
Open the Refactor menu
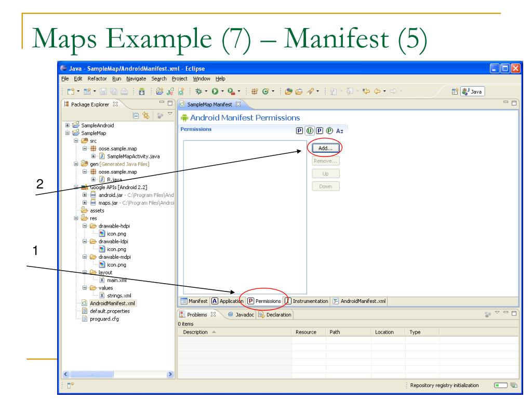coord(97,79)
